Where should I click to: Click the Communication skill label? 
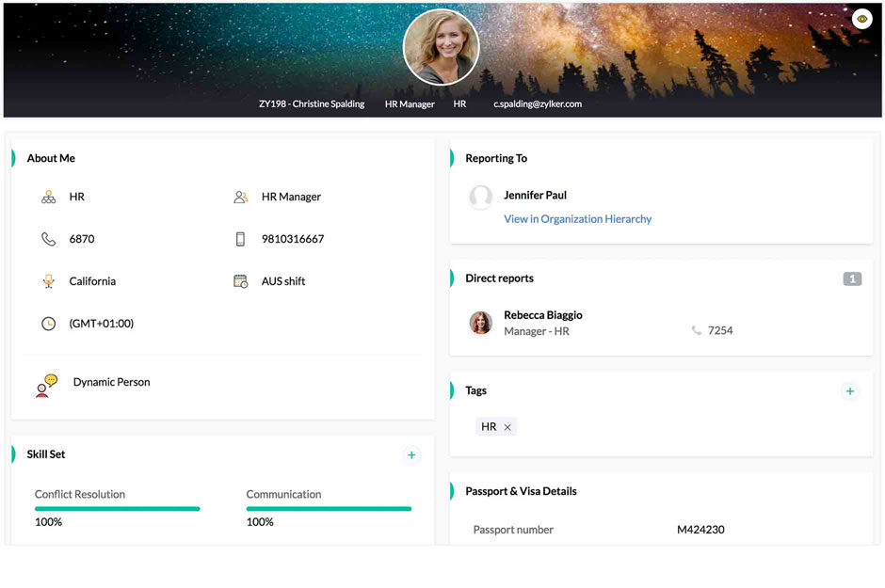tap(284, 495)
